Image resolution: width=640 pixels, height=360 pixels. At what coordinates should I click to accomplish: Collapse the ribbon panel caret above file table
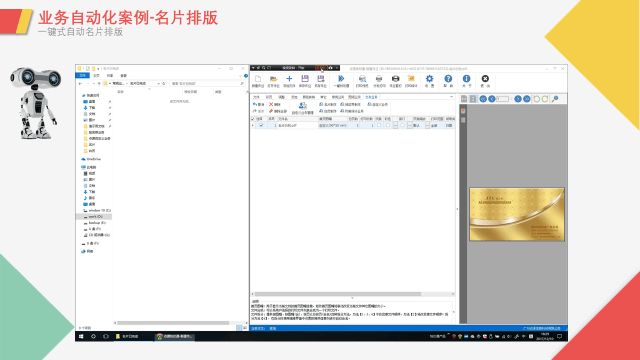451,97
